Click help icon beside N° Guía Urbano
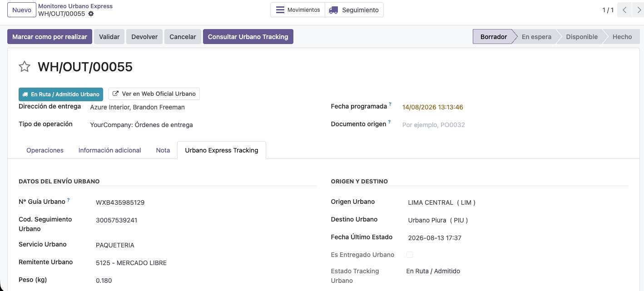This screenshot has height=291, width=644. [69, 200]
